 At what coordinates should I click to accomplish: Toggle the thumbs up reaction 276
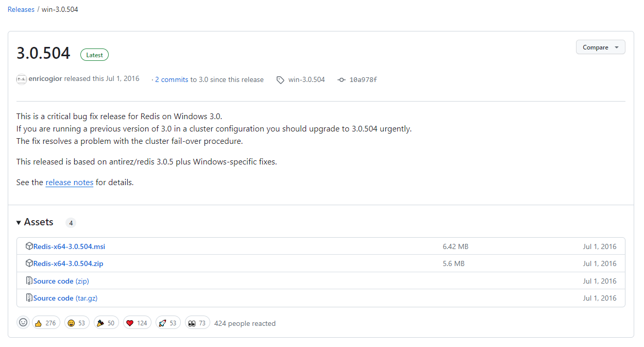tap(46, 323)
